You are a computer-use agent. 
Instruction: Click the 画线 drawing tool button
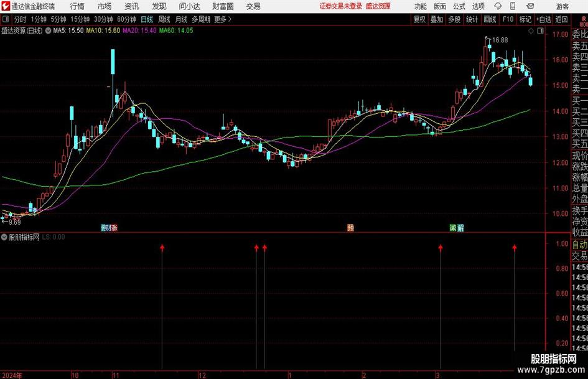point(490,19)
